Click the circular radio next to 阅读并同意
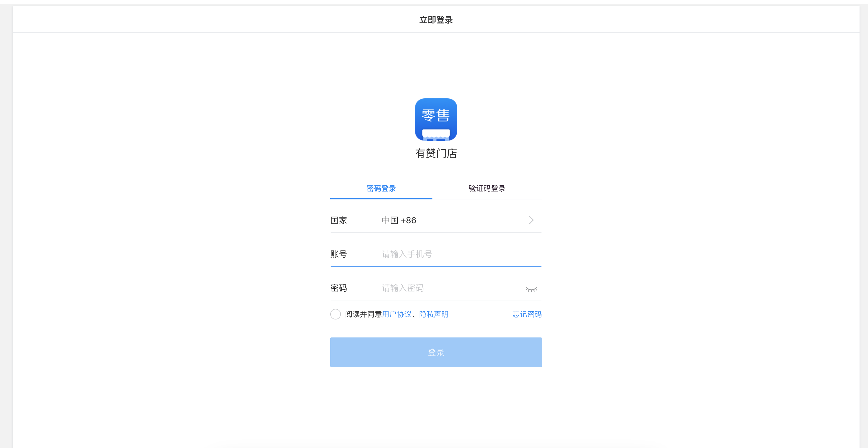 (x=335, y=314)
